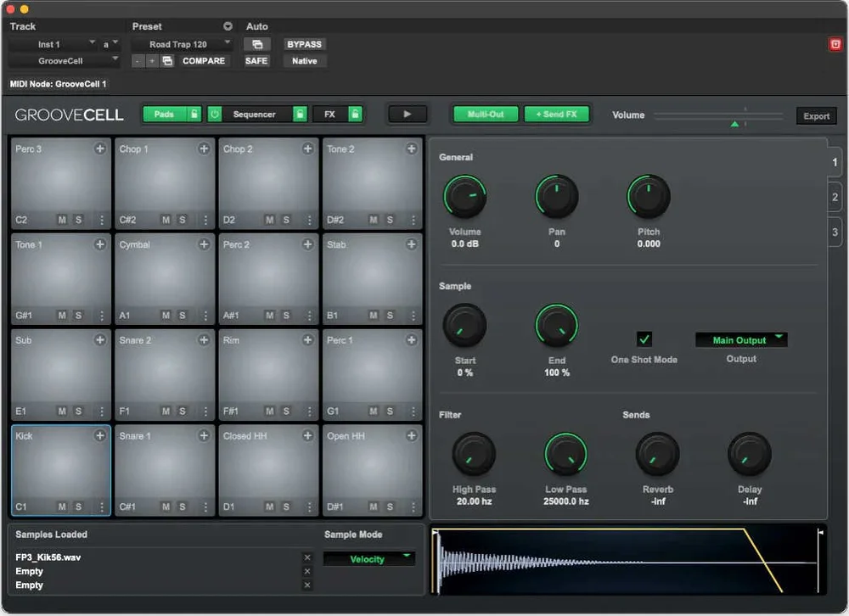
Task: Remove the FP3_Kik56.wav sample
Action: click(x=309, y=558)
